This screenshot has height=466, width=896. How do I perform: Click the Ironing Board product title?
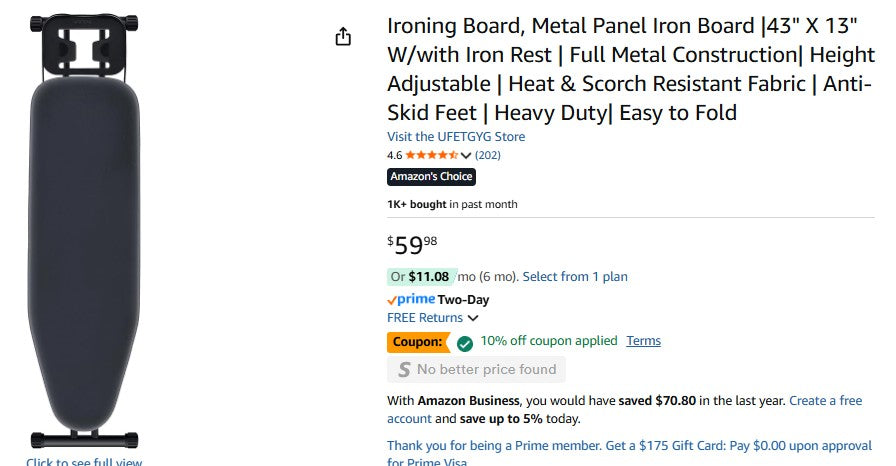tap(630, 69)
